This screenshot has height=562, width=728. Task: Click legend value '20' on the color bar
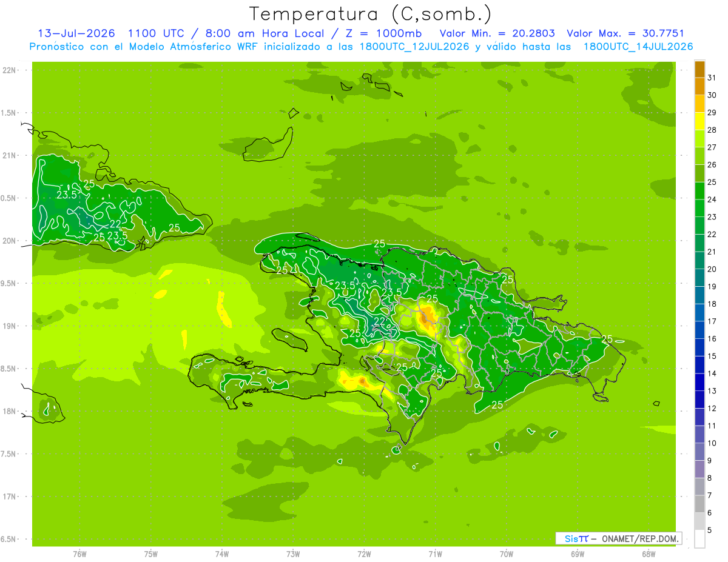(712, 269)
